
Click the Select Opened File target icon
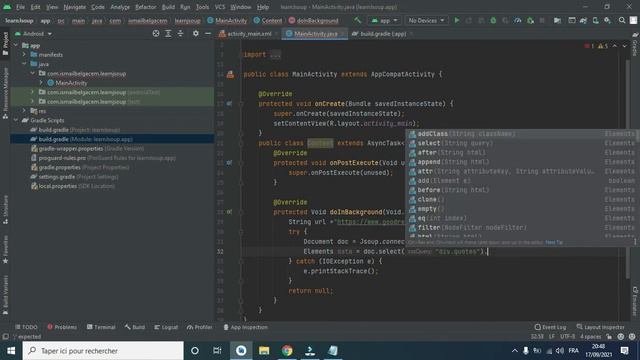point(156,33)
